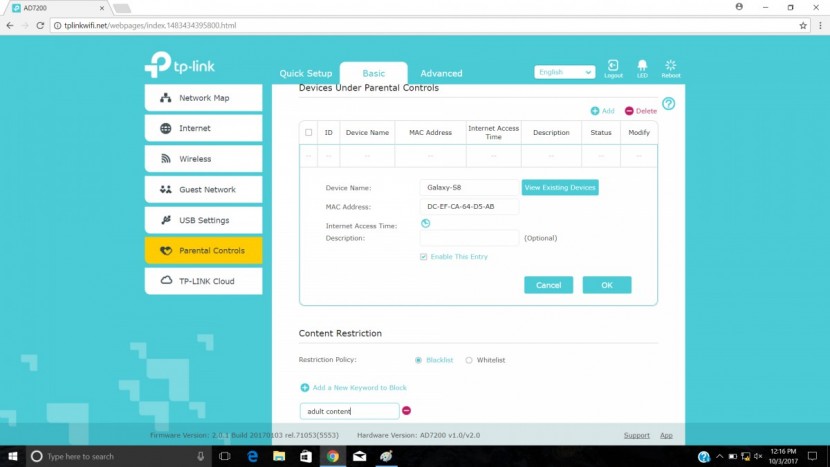Screen dimensions: 830x467
Task: Click Add a New Keyword to Block
Action: click(x=354, y=388)
